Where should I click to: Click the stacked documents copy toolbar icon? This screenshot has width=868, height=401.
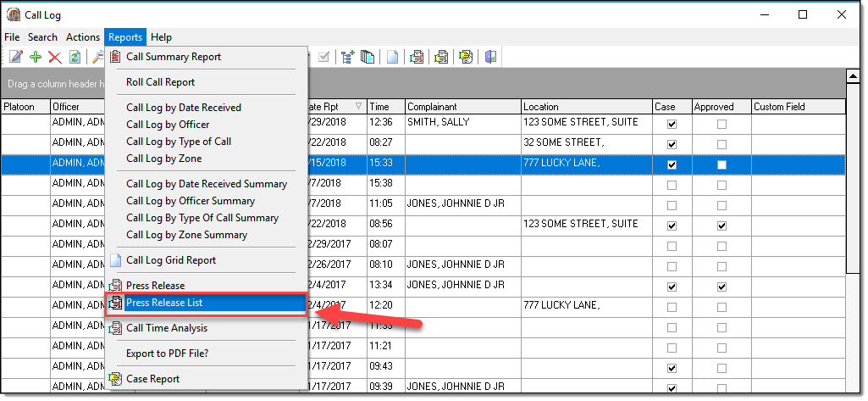point(368,57)
